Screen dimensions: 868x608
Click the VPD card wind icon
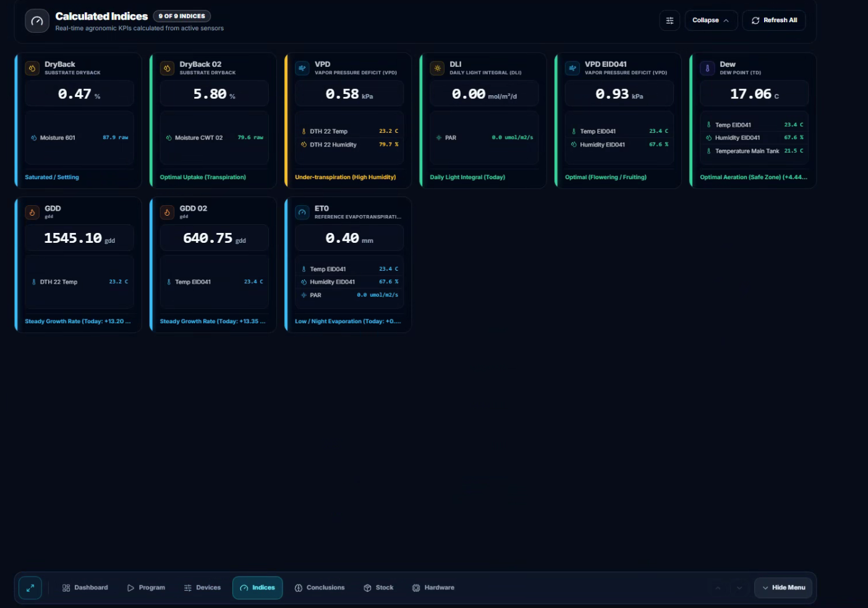pyautogui.click(x=302, y=68)
